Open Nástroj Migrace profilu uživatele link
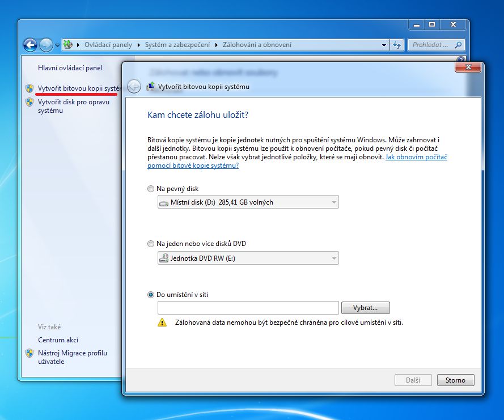Image resolution: width=504 pixels, height=420 pixels. pyautogui.click(x=73, y=357)
